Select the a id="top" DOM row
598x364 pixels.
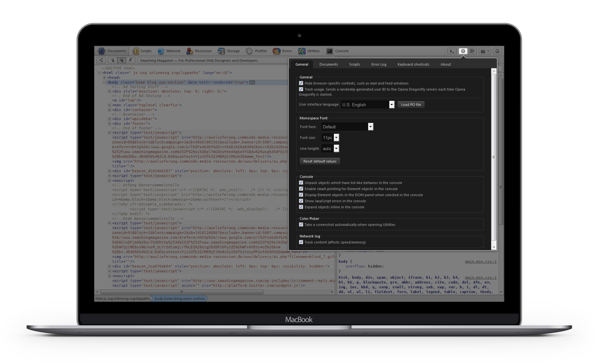(127, 100)
